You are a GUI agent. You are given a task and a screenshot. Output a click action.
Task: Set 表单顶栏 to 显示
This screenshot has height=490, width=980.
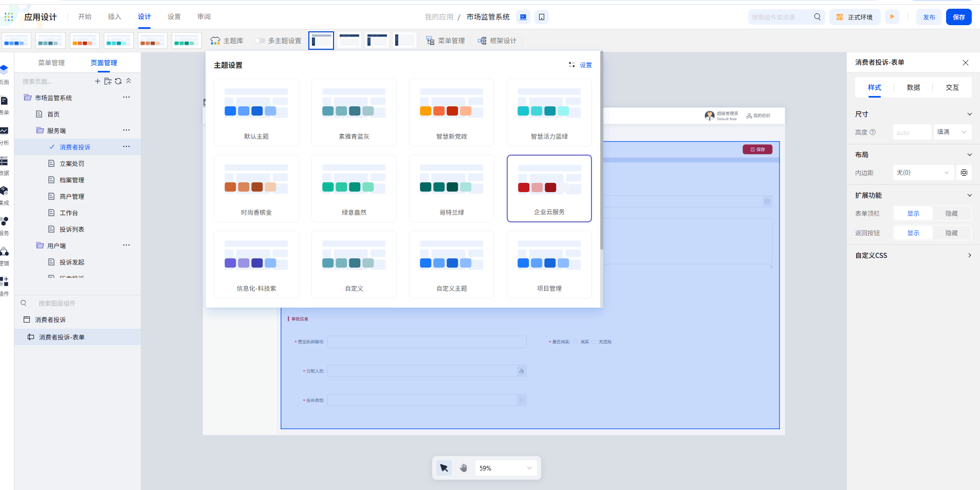pyautogui.click(x=913, y=214)
